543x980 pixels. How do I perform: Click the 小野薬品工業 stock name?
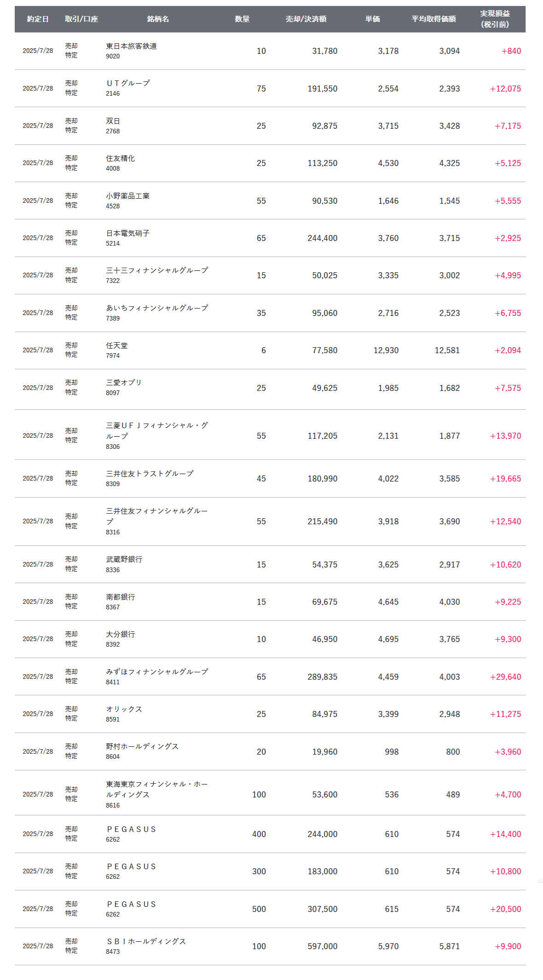coord(127,196)
